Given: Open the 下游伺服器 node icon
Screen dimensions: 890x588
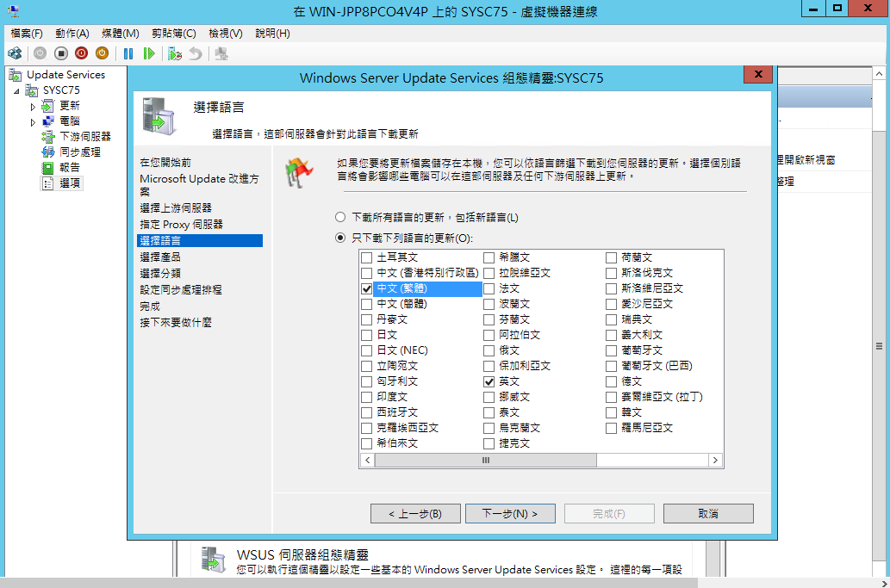Looking at the screenshot, I should coord(48,137).
